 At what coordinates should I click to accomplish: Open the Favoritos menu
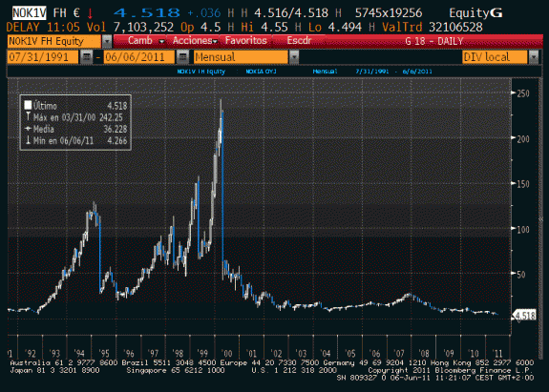245,41
